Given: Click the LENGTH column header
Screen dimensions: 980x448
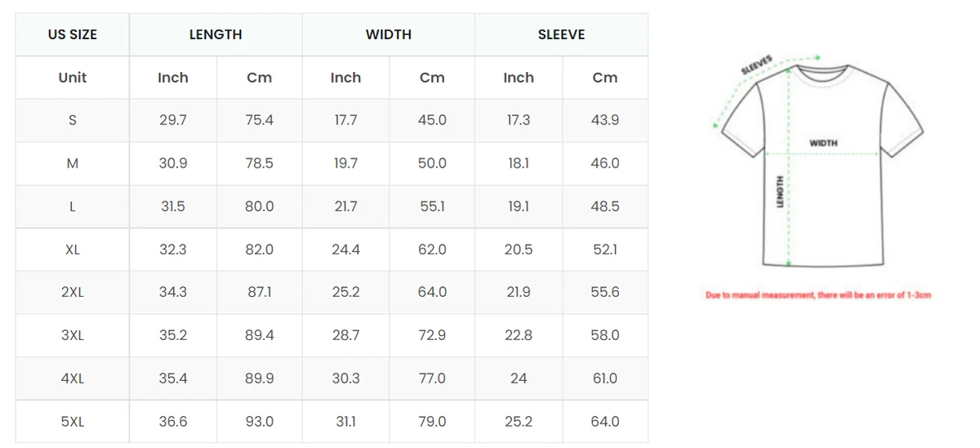Looking at the screenshot, I should click(x=216, y=34).
